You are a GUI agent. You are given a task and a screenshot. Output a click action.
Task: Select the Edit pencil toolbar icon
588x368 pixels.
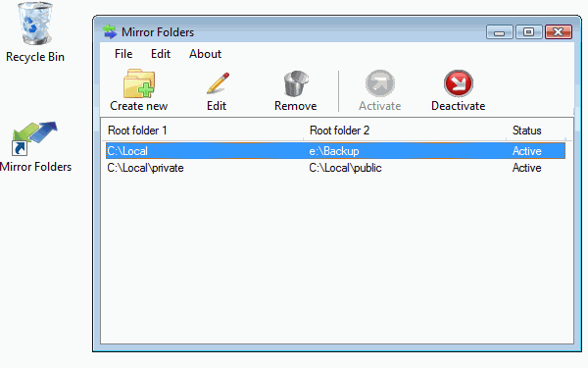(218, 83)
